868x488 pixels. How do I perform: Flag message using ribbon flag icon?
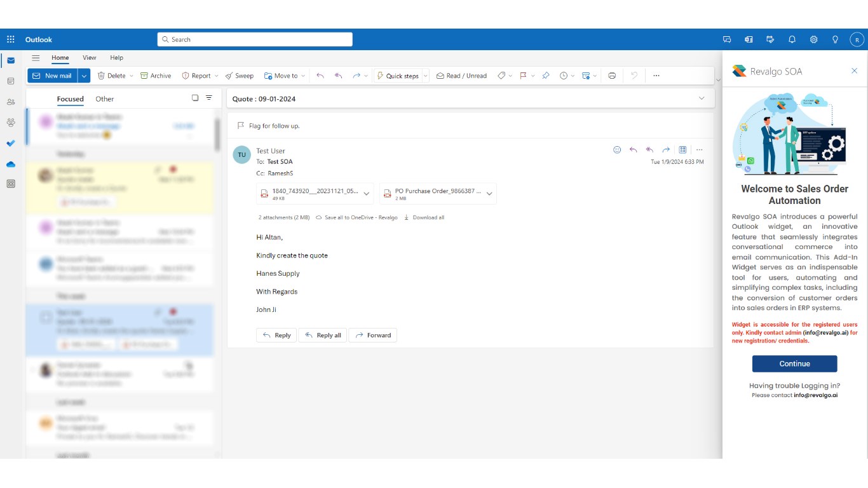click(523, 76)
